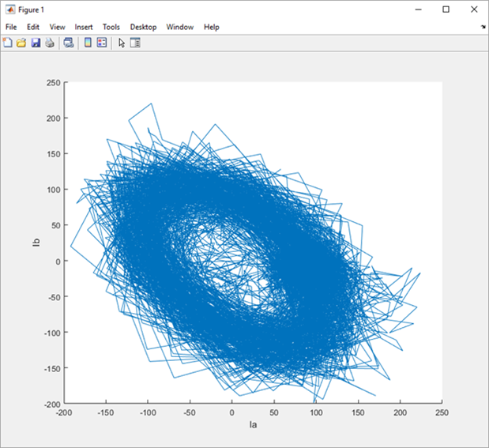
Task: Select the y-axis label Ib
Action: (x=36, y=243)
